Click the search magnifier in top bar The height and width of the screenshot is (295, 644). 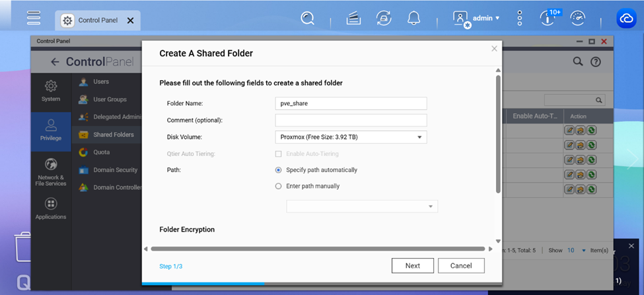click(x=307, y=19)
